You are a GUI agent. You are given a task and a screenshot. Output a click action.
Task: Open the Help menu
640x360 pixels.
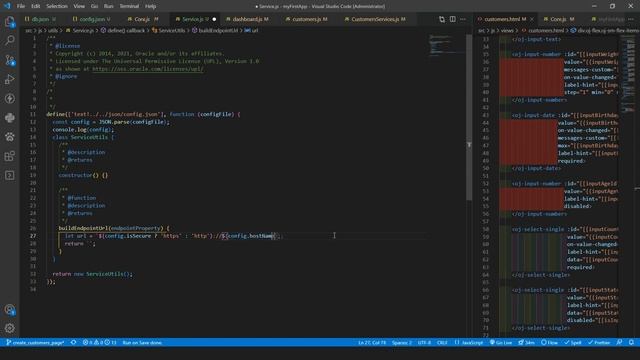(x=151, y=6)
